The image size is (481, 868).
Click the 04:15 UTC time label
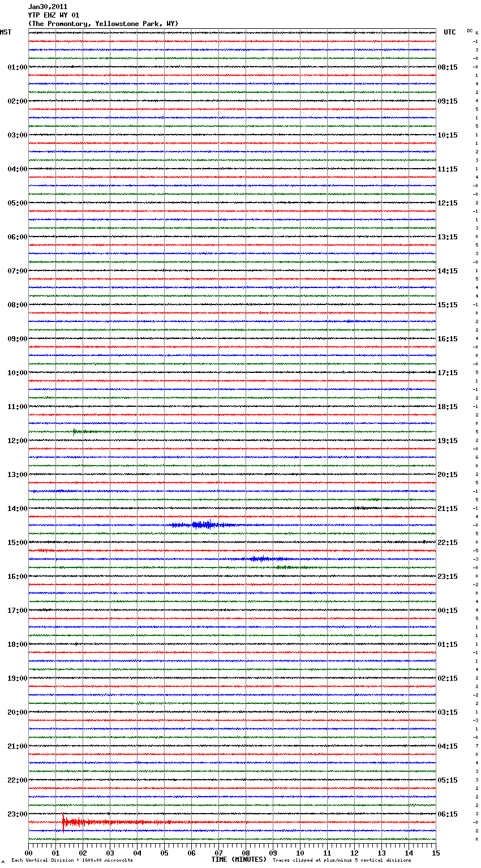(448, 746)
